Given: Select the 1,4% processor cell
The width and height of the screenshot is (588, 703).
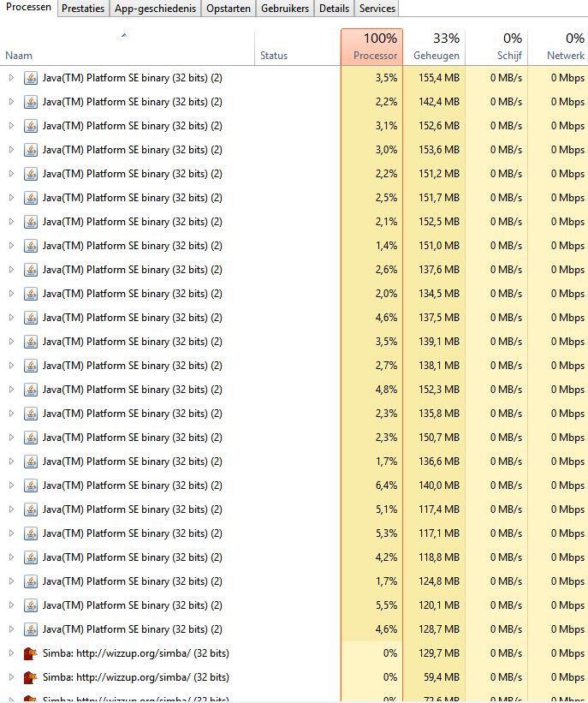Looking at the screenshot, I should [371, 246].
